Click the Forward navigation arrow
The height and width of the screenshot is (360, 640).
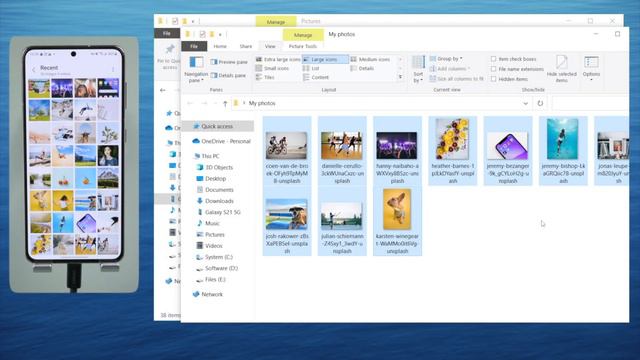[x=204, y=104]
